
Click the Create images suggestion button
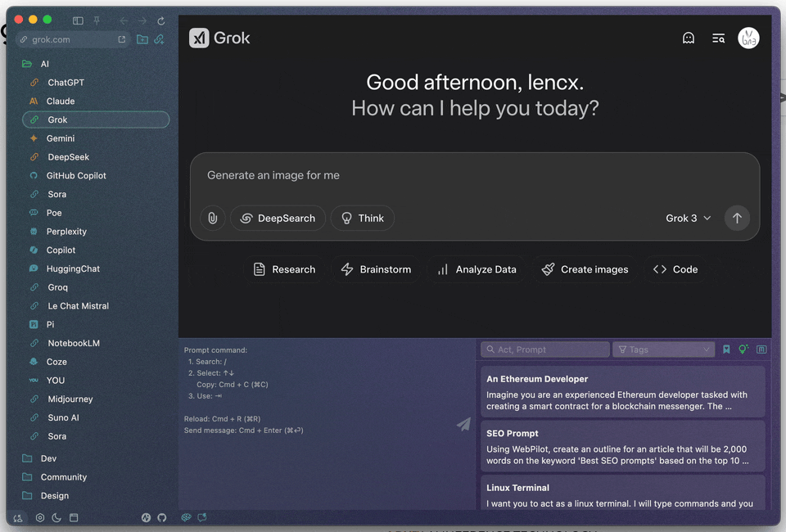[x=585, y=269]
